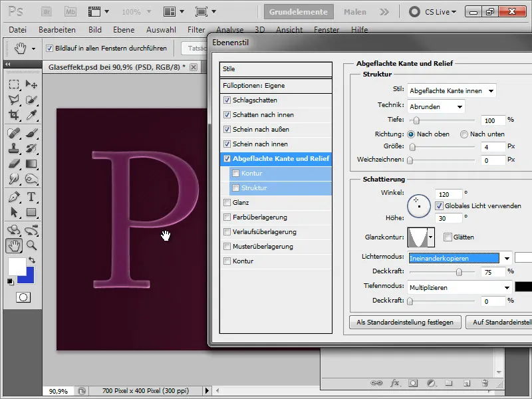This screenshot has width=532, height=399.
Task: Click the 90,9% zoom field in status bar
Action: (58, 391)
